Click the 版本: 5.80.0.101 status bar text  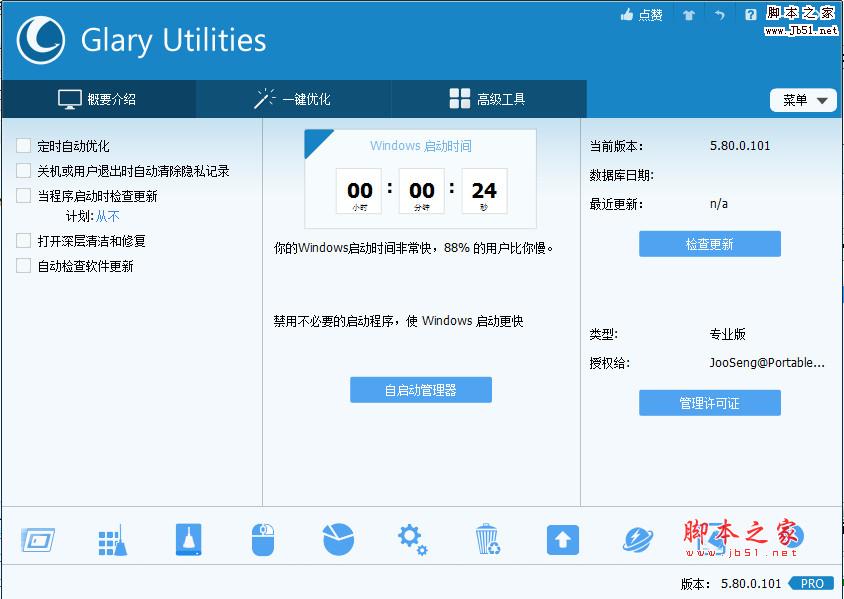[730, 584]
